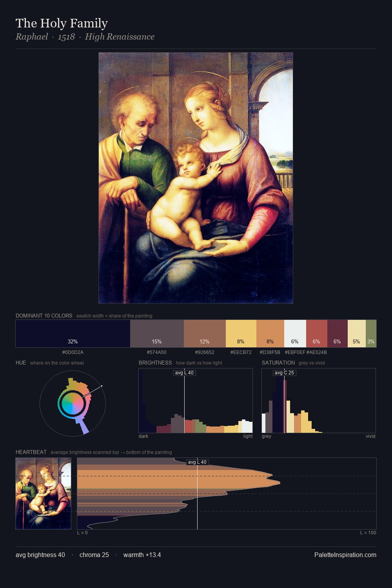Viewport: 392px width, 588px height.
Task: Choose the orange 8% color swatch
Action: (x=270, y=334)
